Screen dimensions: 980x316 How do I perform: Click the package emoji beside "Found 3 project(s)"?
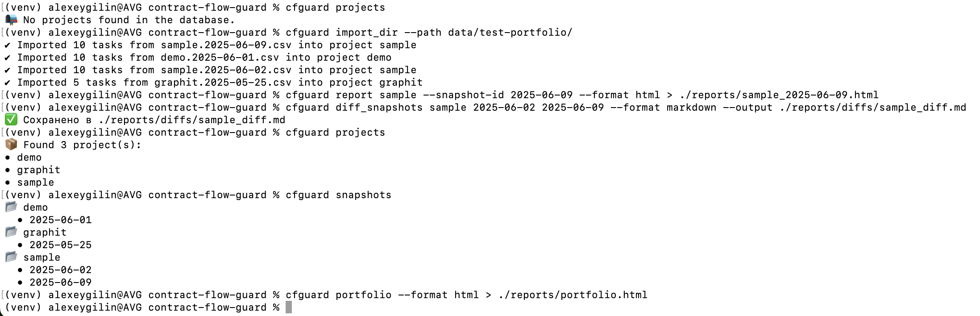[11, 145]
